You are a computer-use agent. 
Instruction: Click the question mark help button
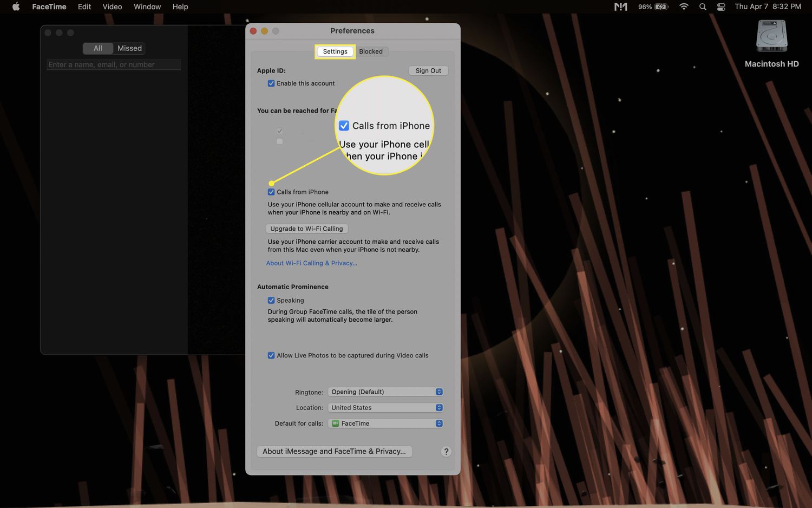point(446,451)
